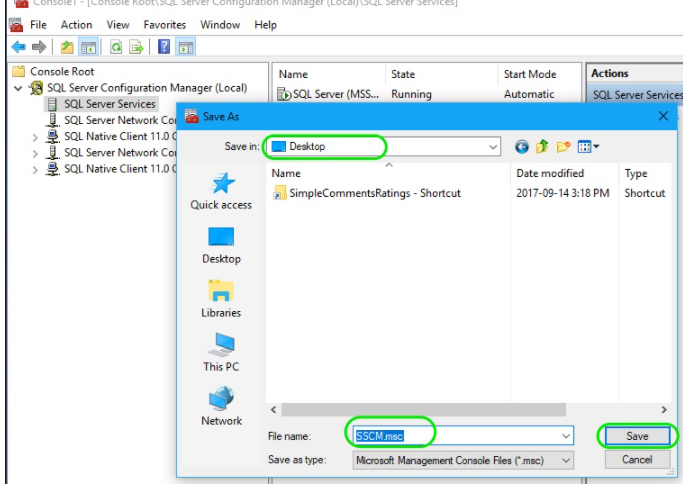Open the View Menu icon in Save As
Image resolution: width=683 pixels, height=488 pixels.
pyautogui.click(x=588, y=147)
